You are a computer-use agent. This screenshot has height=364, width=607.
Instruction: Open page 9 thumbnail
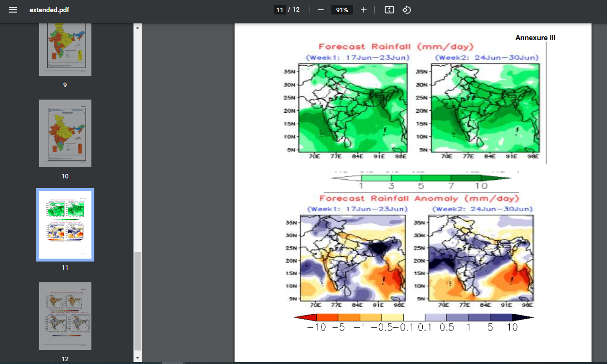click(65, 49)
